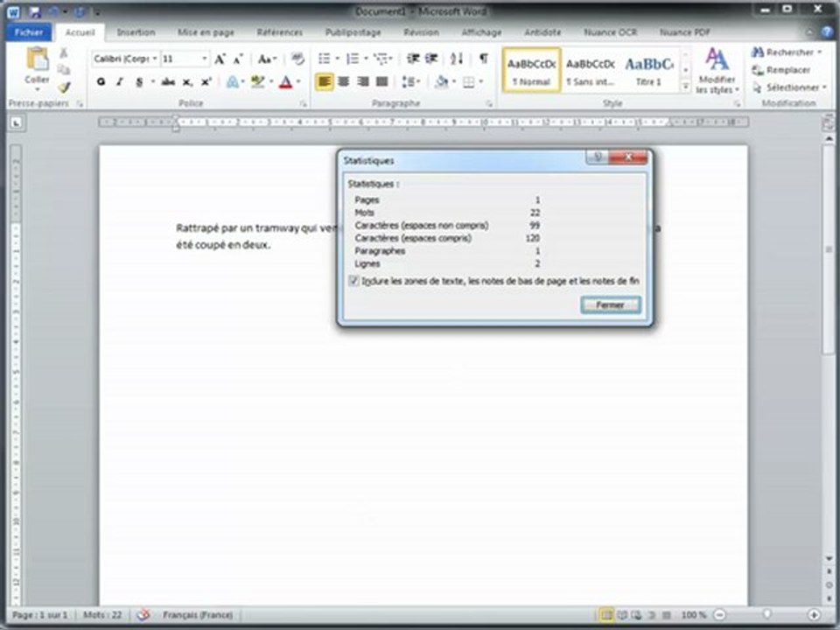Click the Coller (Paste) icon

tap(37, 59)
